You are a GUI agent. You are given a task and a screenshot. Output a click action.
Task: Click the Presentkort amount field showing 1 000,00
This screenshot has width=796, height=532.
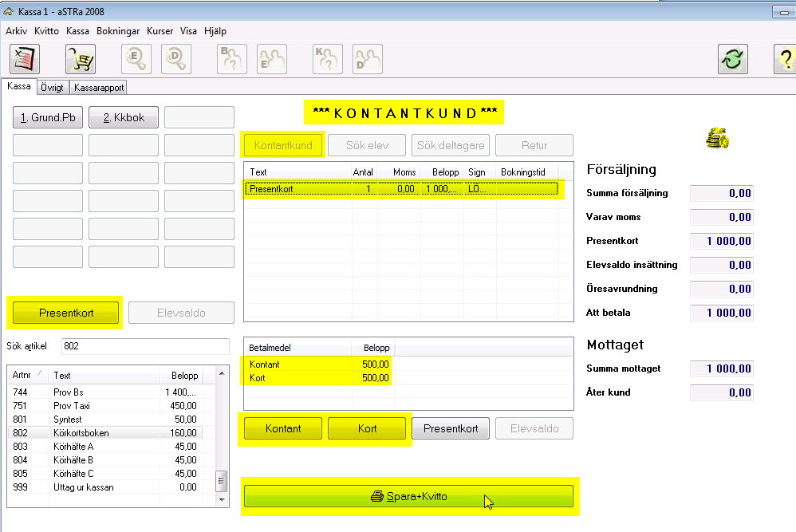click(x=721, y=241)
